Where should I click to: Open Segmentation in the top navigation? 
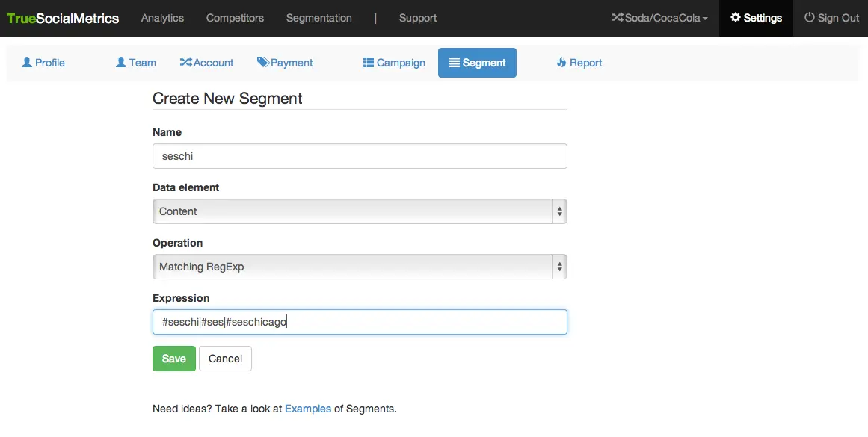[x=319, y=18]
